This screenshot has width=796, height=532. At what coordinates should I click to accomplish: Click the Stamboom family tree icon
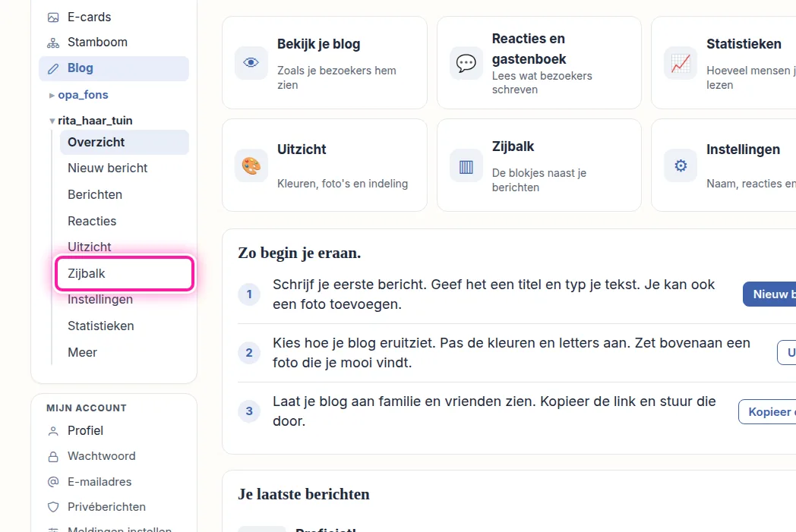[53, 43]
